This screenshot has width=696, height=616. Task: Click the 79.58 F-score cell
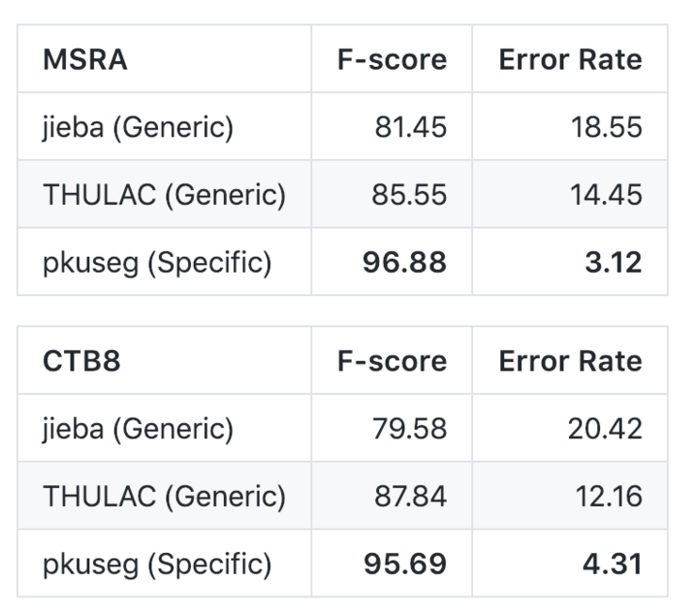tap(410, 429)
